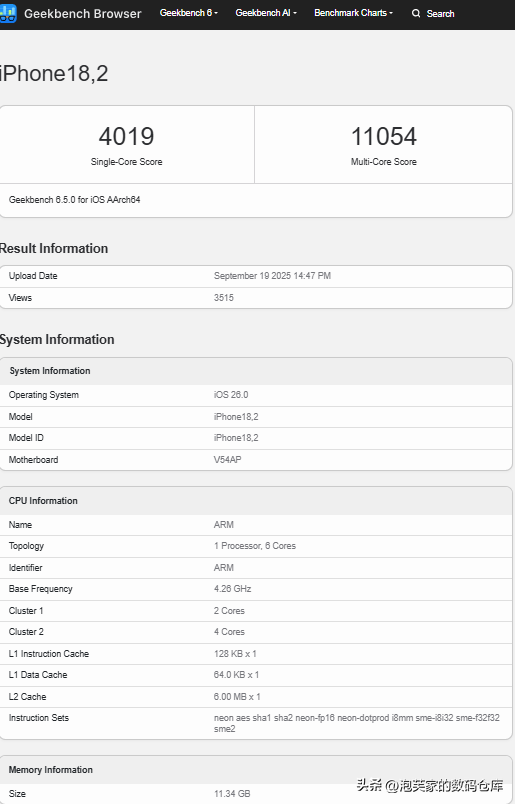Click Geekbench 6.5.0 for iOS AArch64 text
Screen dimensions: 515x804
(74, 199)
